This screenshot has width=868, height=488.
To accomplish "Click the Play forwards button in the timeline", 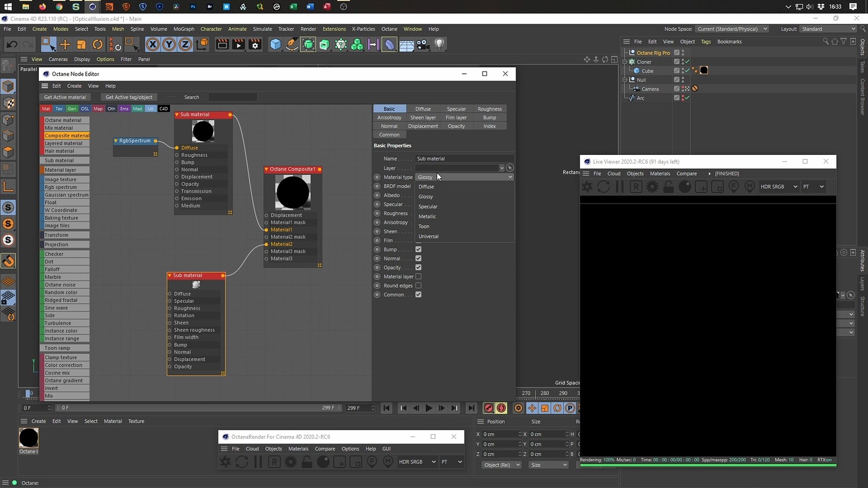I will [x=429, y=408].
